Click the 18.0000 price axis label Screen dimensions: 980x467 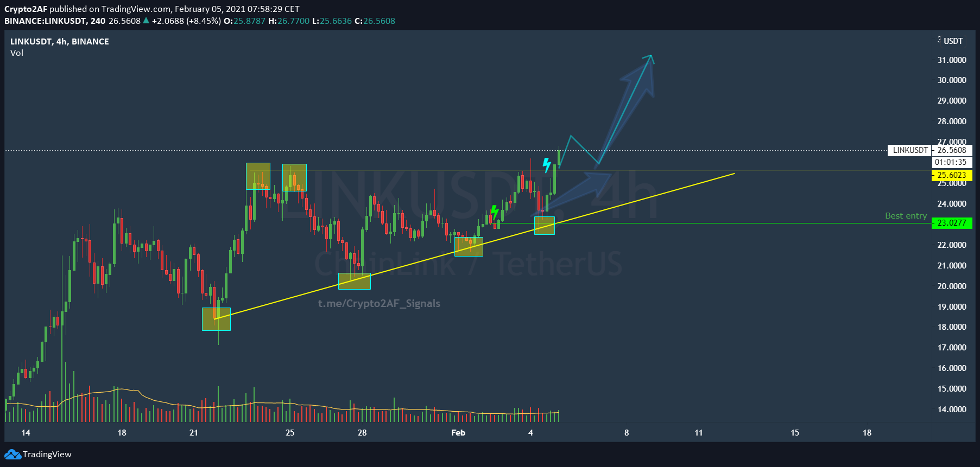952,327
